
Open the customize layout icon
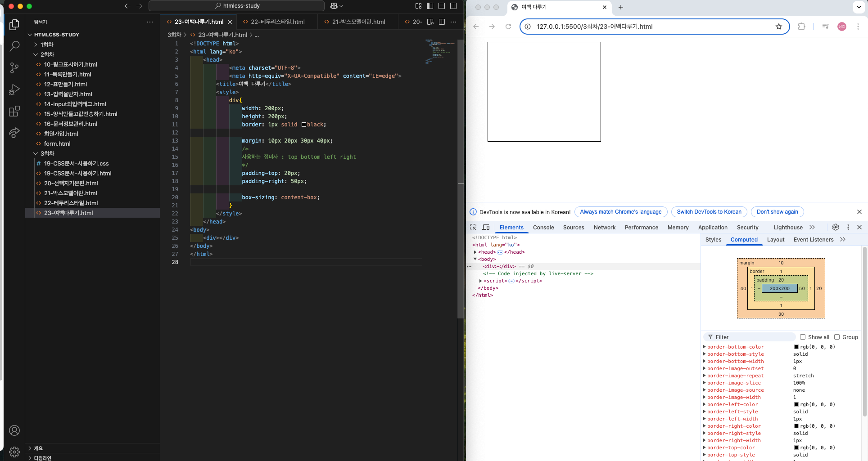click(x=418, y=6)
